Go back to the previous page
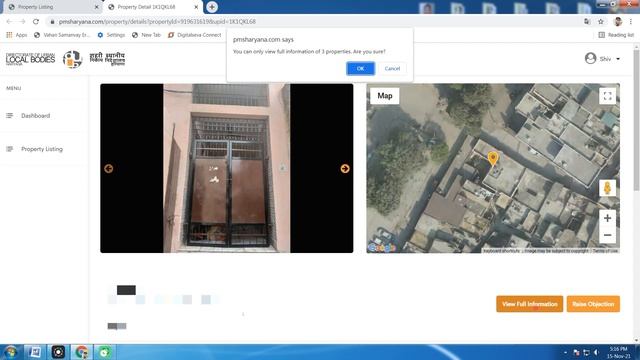 [9, 22]
